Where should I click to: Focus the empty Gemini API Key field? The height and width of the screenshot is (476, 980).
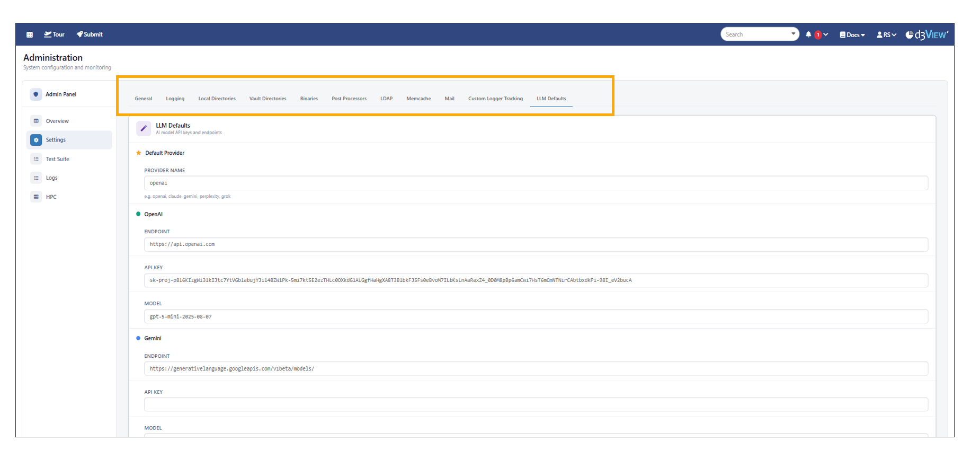pyautogui.click(x=535, y=404)
